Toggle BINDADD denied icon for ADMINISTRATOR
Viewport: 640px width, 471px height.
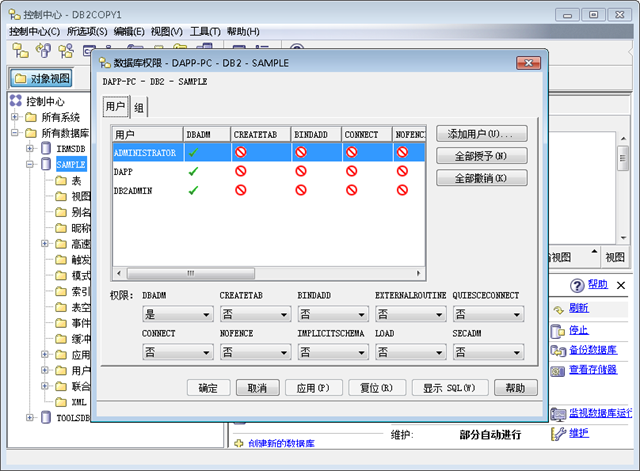point(301,152)
